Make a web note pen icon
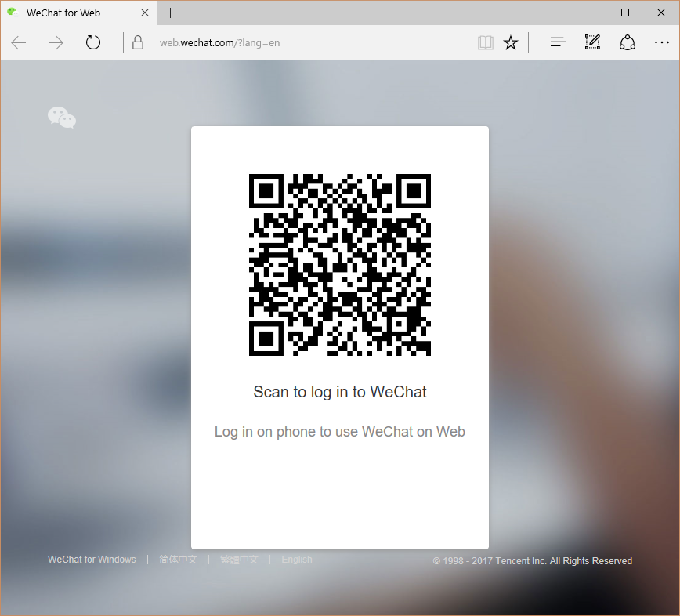The height and width of the screenshot is (616, 680). pyautogui.click(x=592, y=42)
